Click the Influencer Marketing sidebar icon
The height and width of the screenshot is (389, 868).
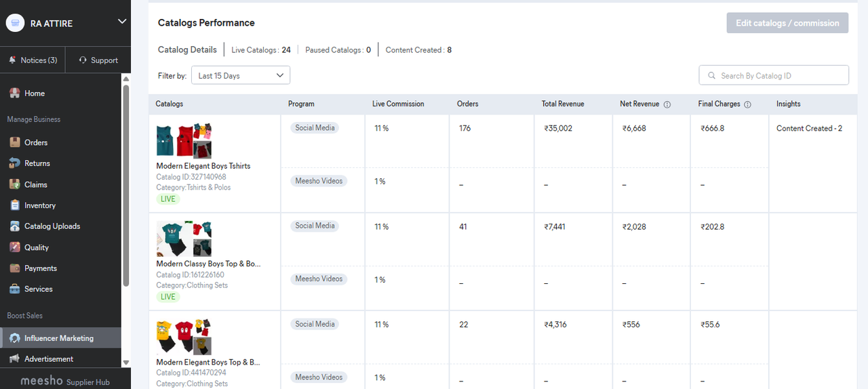tap(14, 338)
